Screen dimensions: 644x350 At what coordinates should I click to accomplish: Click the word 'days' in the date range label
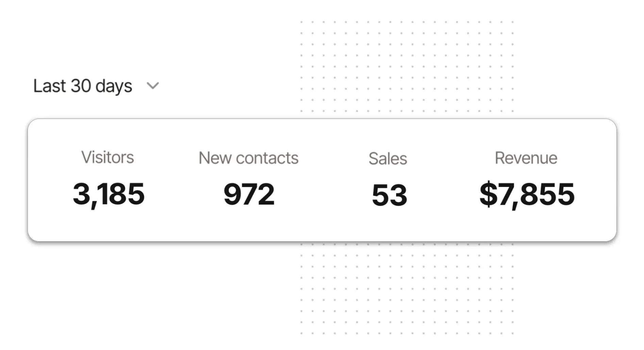coord(114,86)
